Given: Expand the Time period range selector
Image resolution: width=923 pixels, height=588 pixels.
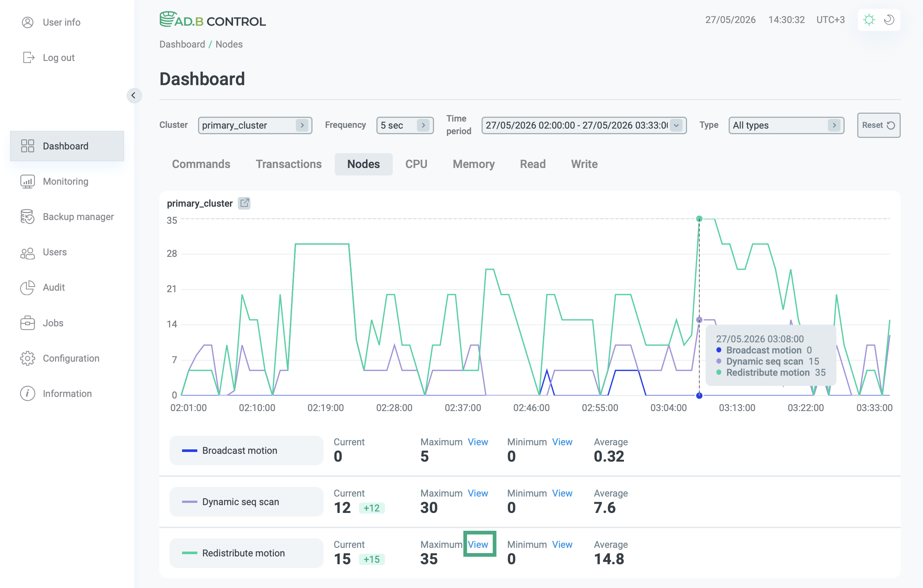Looking at the screenshot, I should (x=584, y=125).
